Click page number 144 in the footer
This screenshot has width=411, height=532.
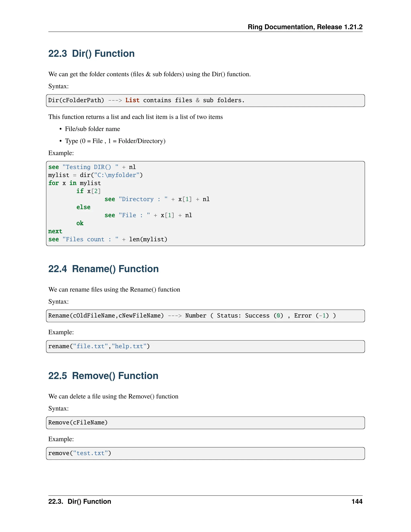357,501
